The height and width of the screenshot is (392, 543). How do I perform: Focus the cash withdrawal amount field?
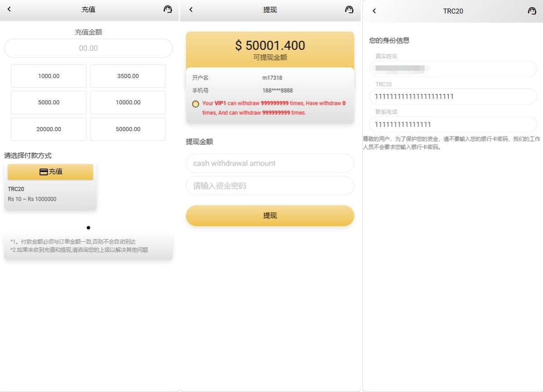coord(270,163)
